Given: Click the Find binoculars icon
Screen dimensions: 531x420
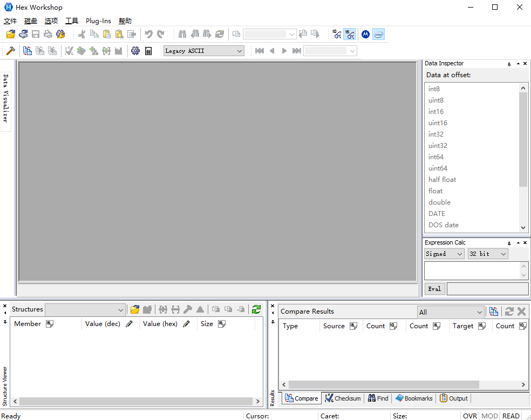Looking at the screenshot, I should pos(182,34).
